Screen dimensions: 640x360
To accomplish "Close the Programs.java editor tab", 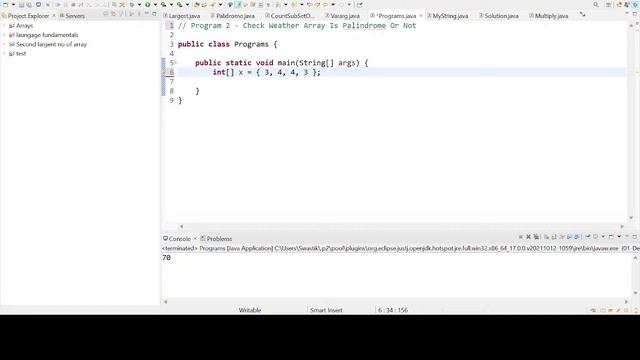I will coord(421,16).
